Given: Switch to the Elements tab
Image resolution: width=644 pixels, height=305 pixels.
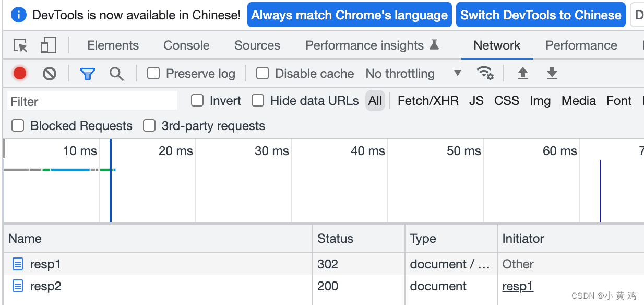Looking at the screenshot, I should [x=113, y=45].
